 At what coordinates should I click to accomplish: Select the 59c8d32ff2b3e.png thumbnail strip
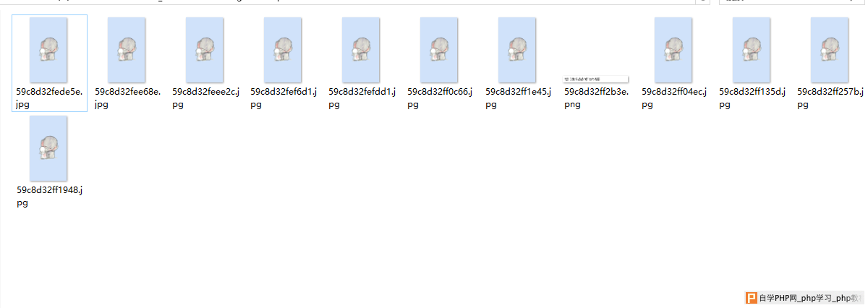tap(595, 79)
